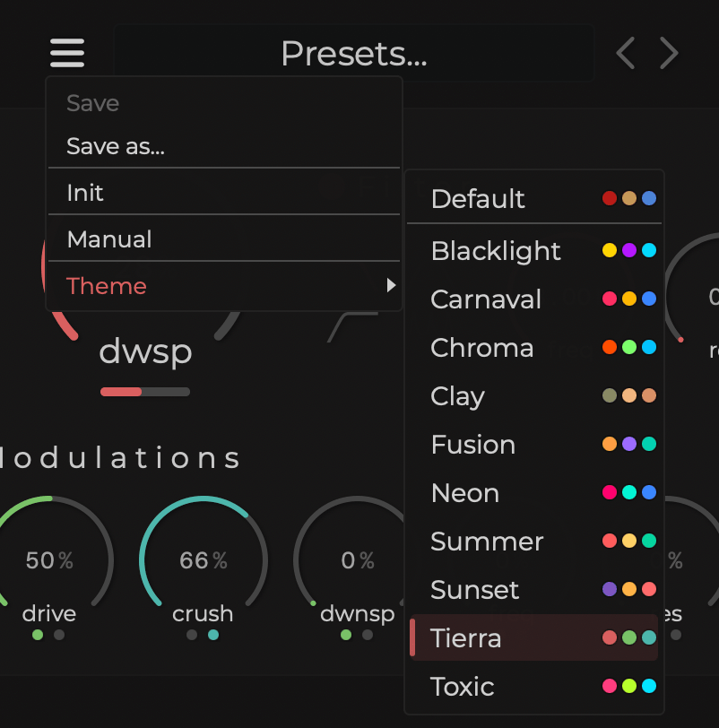Image resolution: width=719 pixels, height=728 pixels.
Task: Click Save as... to store the preset
Action: point(117,145)
